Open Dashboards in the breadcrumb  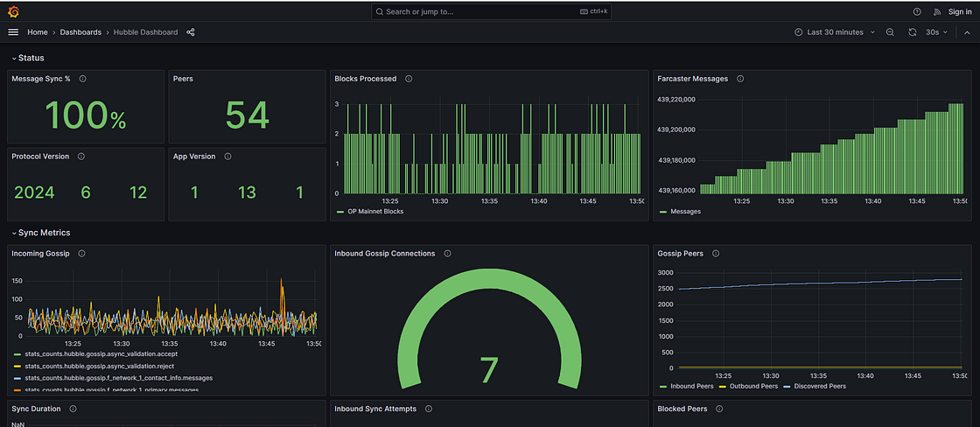coord(80,32)
